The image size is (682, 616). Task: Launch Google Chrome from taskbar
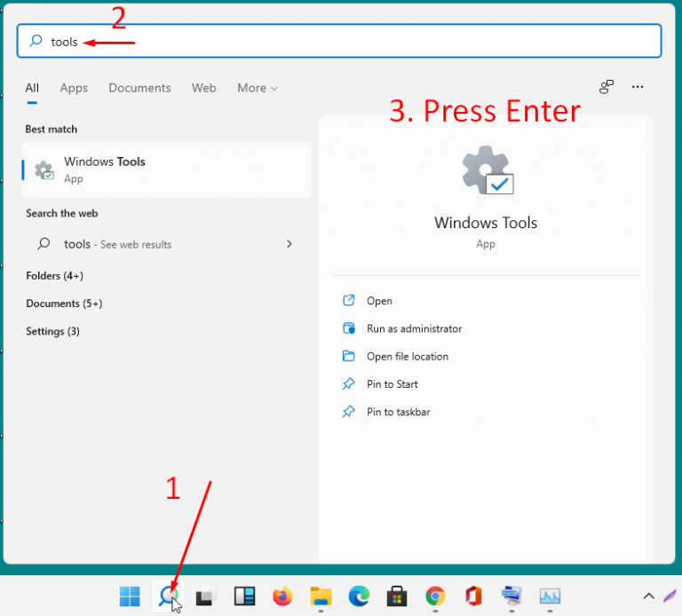435,596
